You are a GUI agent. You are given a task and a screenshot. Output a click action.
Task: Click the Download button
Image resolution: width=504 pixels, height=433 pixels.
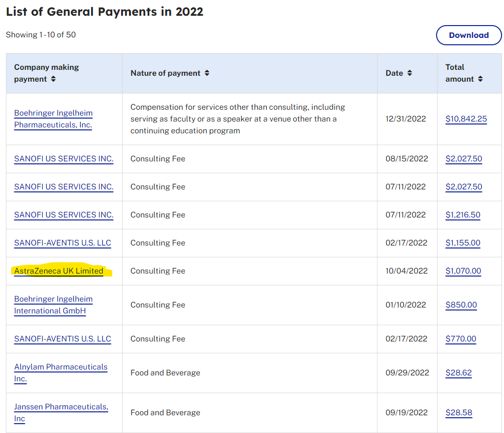pos(469,35)
